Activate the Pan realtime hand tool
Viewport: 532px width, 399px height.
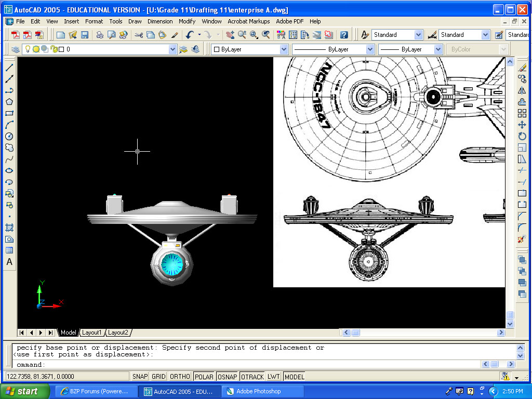click(x=230, y=35)
